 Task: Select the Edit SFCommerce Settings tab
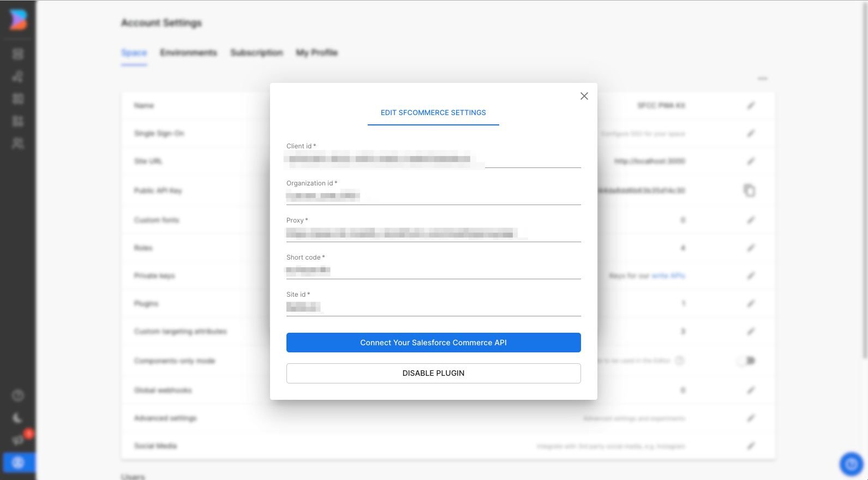(433, 112)
